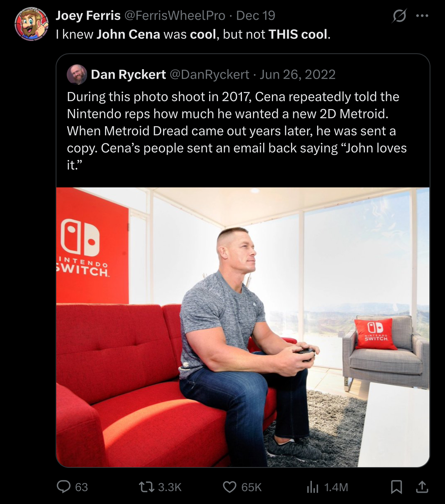
Task: Open the Dec 19 timestamp link
Action: [255, 16]
